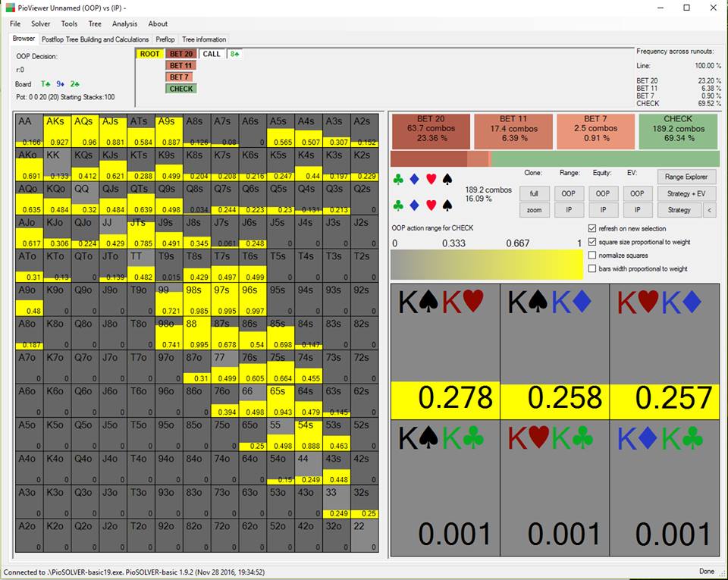Select the BET 11 node in tree path
This screenshot has height=580, width=728.
coord(180,65)
